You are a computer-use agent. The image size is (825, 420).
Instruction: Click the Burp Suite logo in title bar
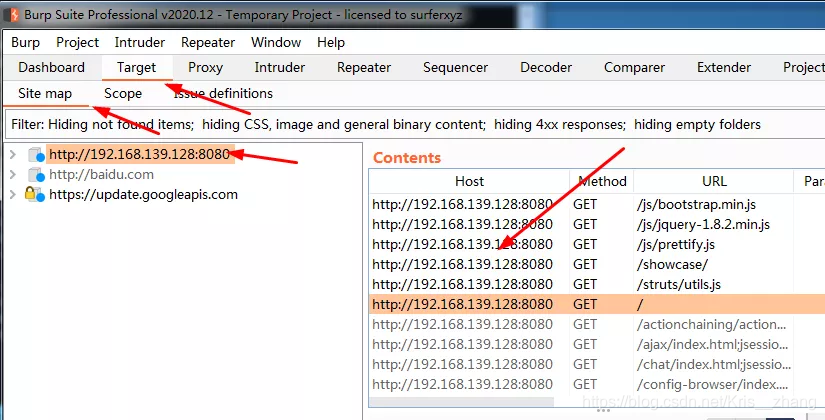pos(12,14)
